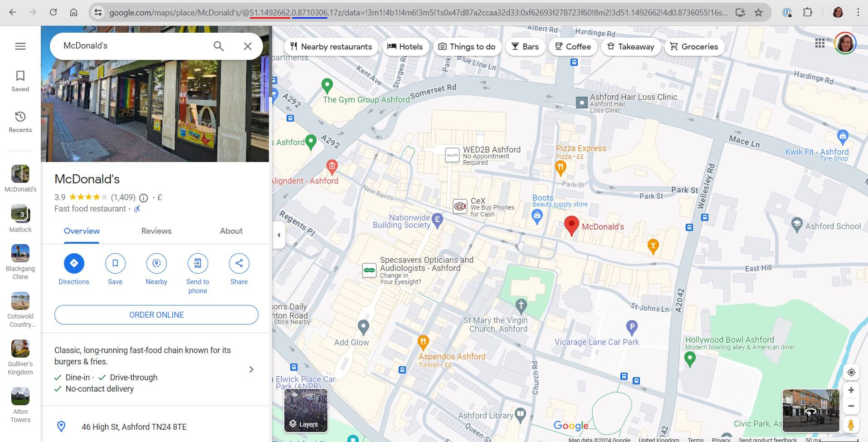This screenshot has height=442, width=868.
Task: Zoom in using the plus control
Action: [851, 389]
